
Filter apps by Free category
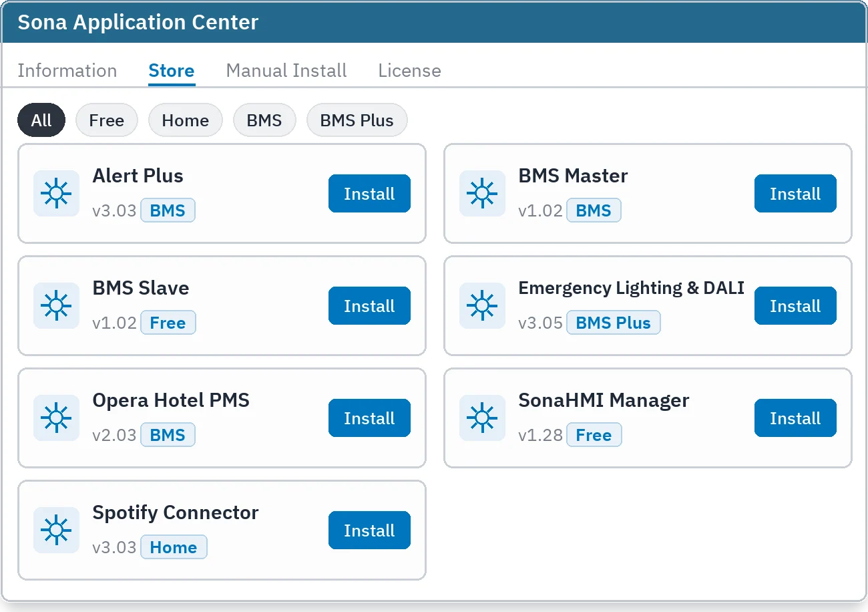tap(107, 120)
